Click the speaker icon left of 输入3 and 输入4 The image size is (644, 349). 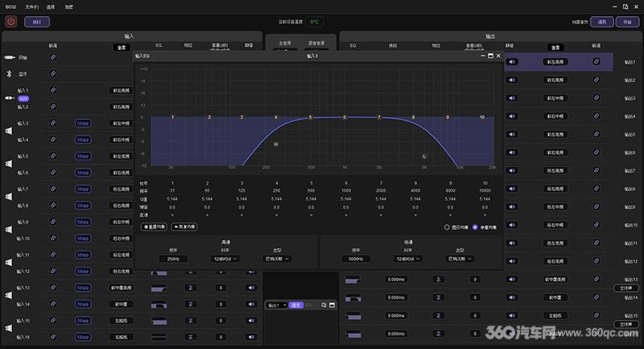tap(9, 131)
